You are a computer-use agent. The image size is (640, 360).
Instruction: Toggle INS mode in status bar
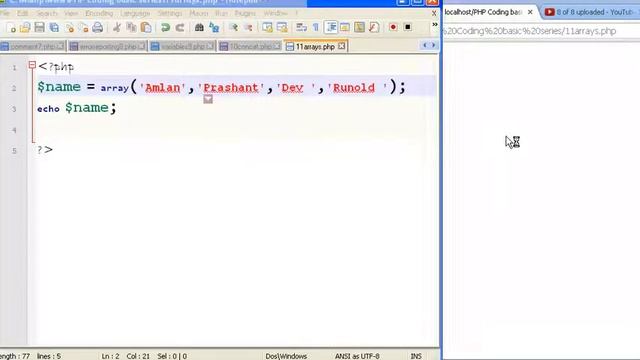(416, 356)
